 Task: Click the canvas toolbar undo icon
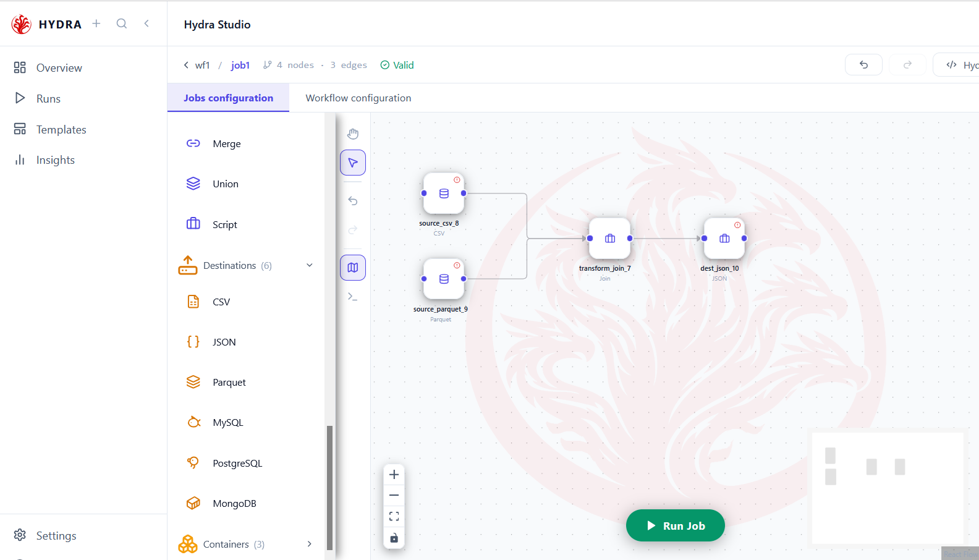353,201
